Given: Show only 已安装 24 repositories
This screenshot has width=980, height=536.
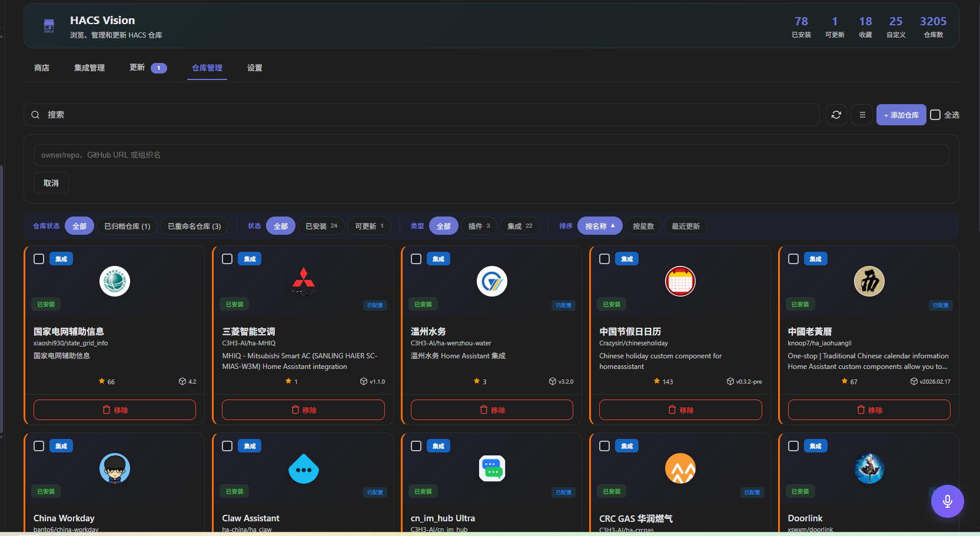Looking at the screenshot, I should point(321,226).
